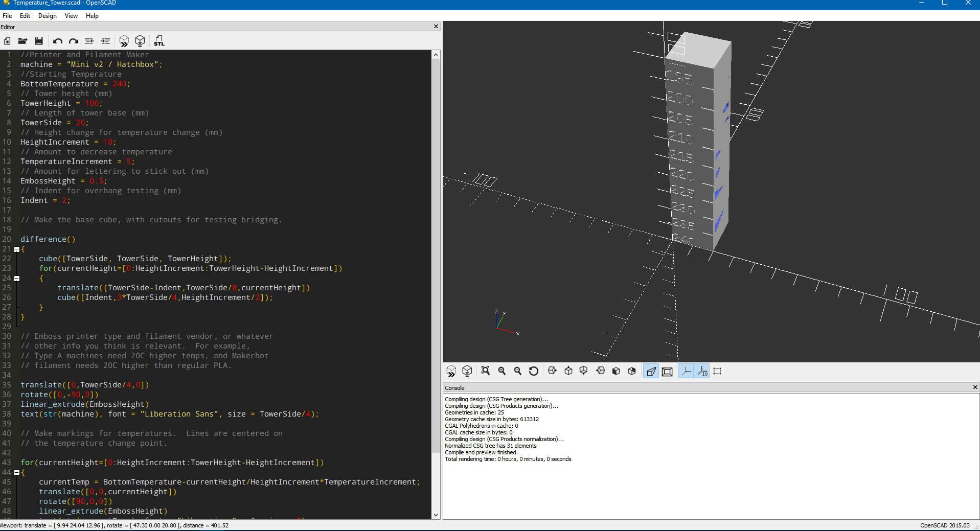
Task: Click the OpenSCAD 2015.03 version label
Action: pyautogui.click(x=945, y=525)
